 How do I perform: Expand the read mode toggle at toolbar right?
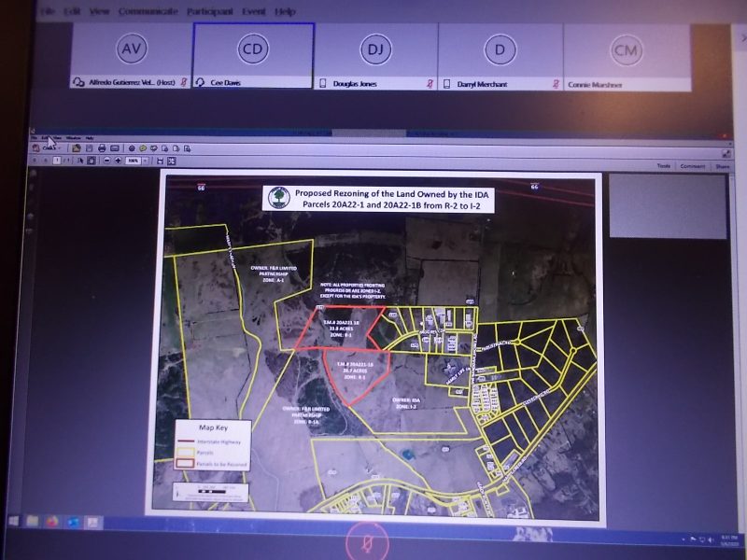726,152
